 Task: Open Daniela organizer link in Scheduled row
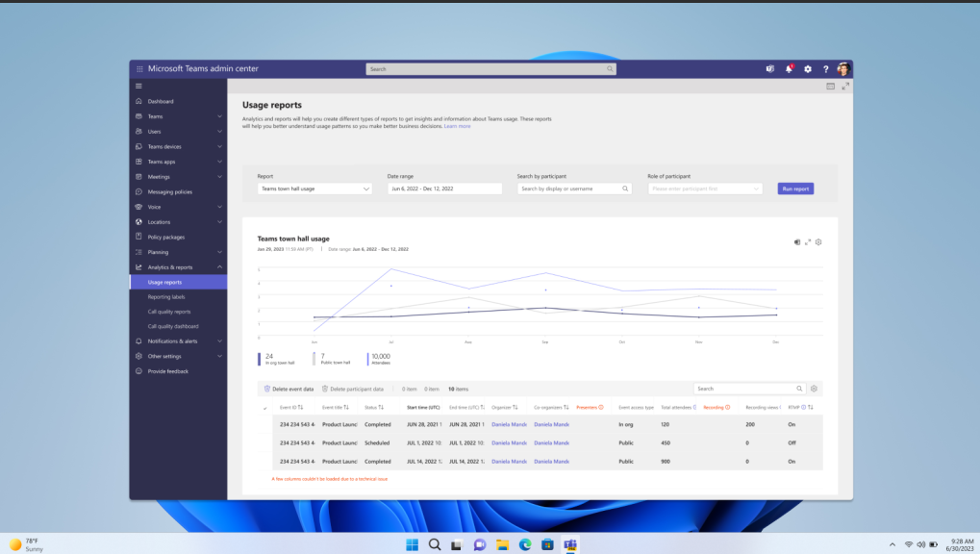[x=509, y=442]
